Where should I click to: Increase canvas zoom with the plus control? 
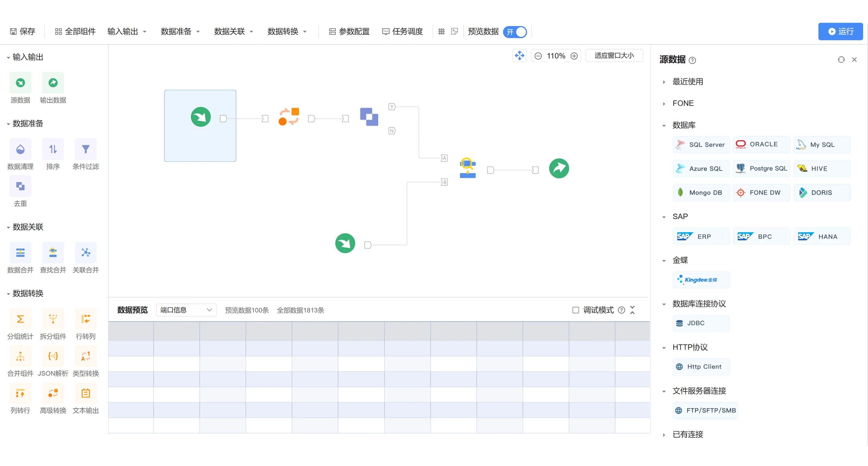pyautogui.click(x=574, y=56)
